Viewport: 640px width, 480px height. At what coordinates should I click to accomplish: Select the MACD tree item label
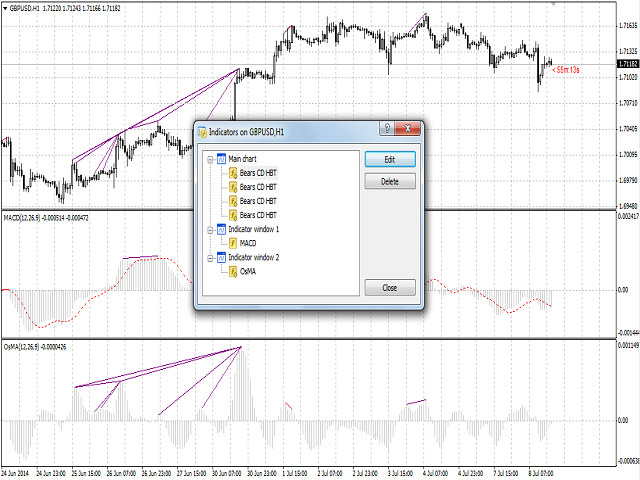click(x=248, y=243)
